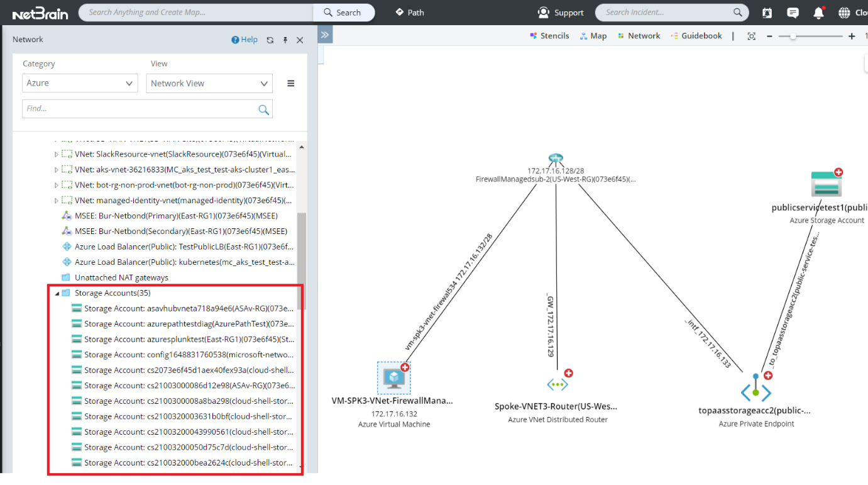The height and width of the screenshot is (485, 868).
Task: Click red plus on Spoke-VNET3-Router node
Action: point(568,374)
